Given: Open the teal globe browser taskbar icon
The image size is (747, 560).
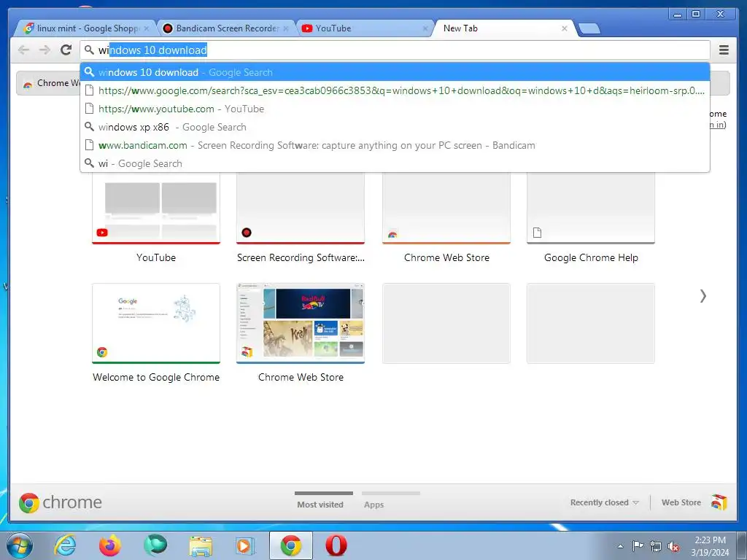Looking at the screenshot, I should tap(156, 545).
